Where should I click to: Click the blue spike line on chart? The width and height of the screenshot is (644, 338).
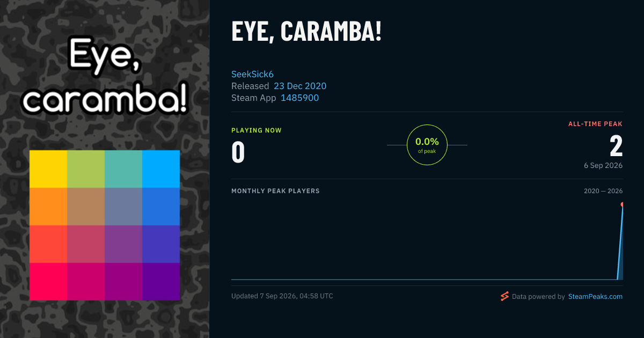pyautogui.click(x=620, y=241)
